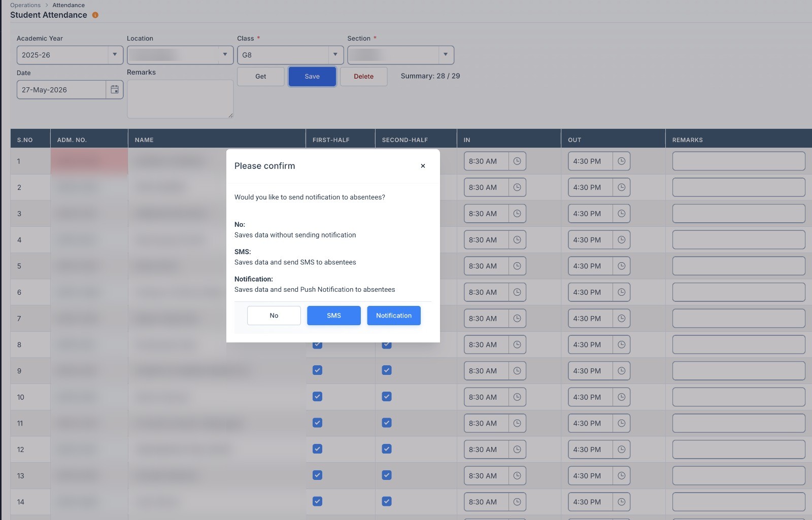Click the Attendance breadcrumb
The image size is (812, 520).
coord(69,5)
